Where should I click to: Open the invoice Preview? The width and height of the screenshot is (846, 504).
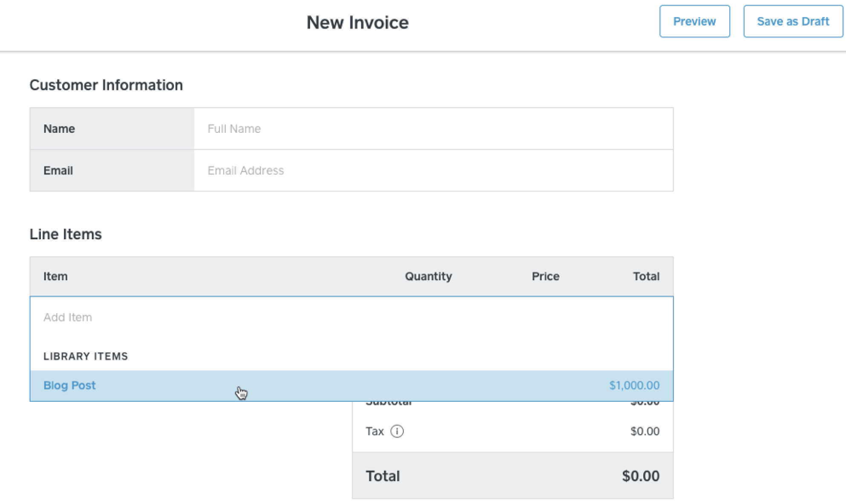tap(694, 22)
